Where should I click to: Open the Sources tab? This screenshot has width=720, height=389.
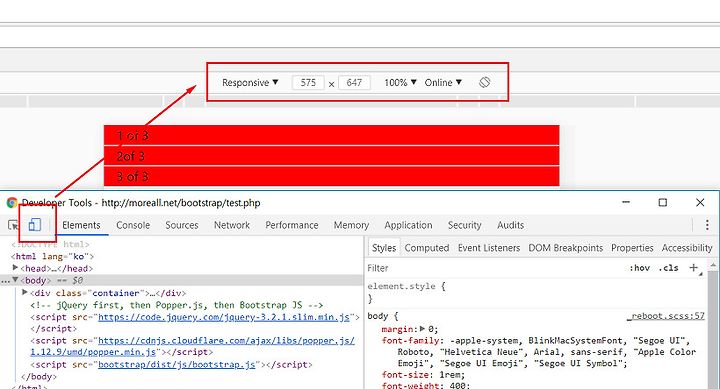point(182,225)
